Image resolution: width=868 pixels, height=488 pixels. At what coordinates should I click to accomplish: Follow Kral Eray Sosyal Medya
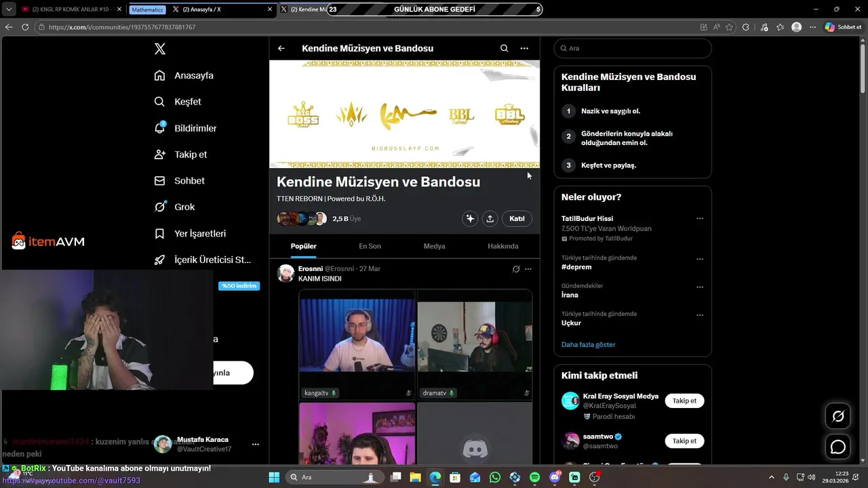click(x=684, y=401)
